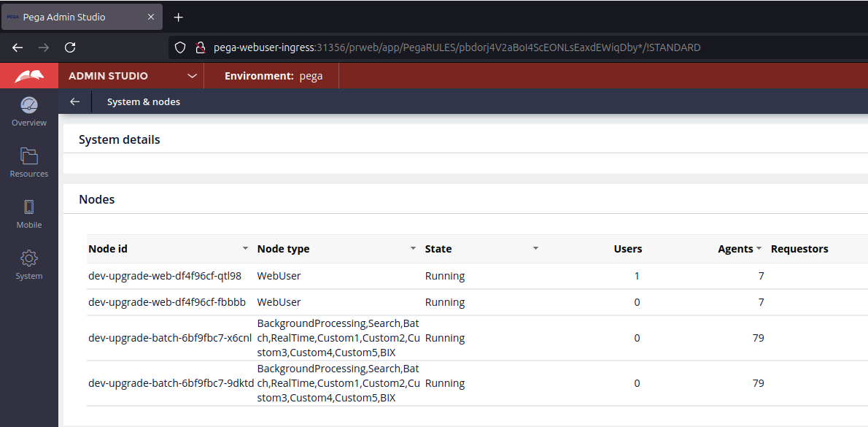Select node dev-upgrade-batch-6bf9fbc7-x6cnl
This screenshot has width=868, height=427.
169,338
